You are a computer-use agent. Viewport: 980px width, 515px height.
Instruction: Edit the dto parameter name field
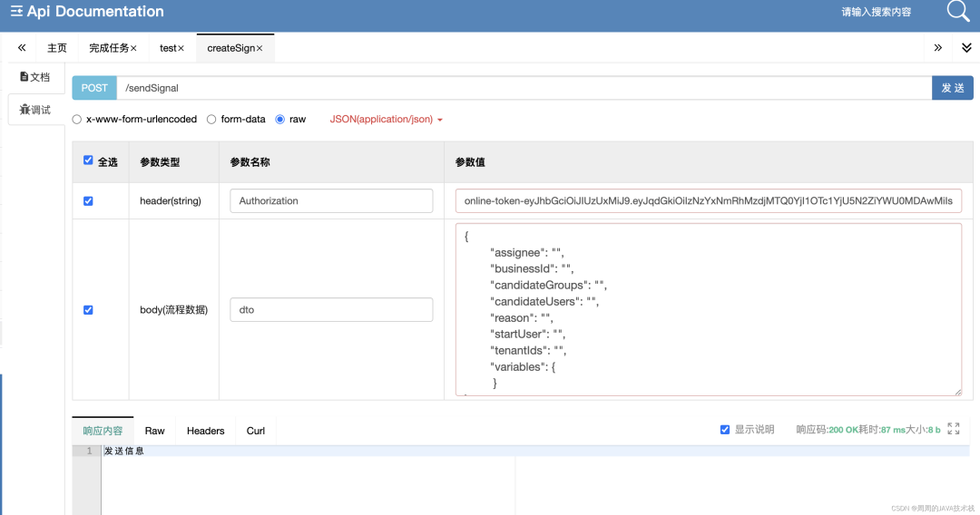tap(331, 309)
